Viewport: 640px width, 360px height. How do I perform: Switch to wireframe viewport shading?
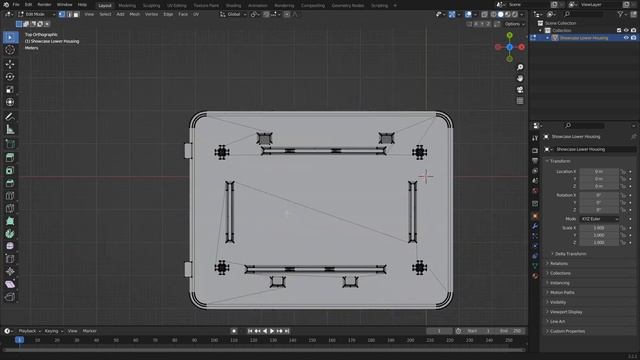(x=494, y=14)
